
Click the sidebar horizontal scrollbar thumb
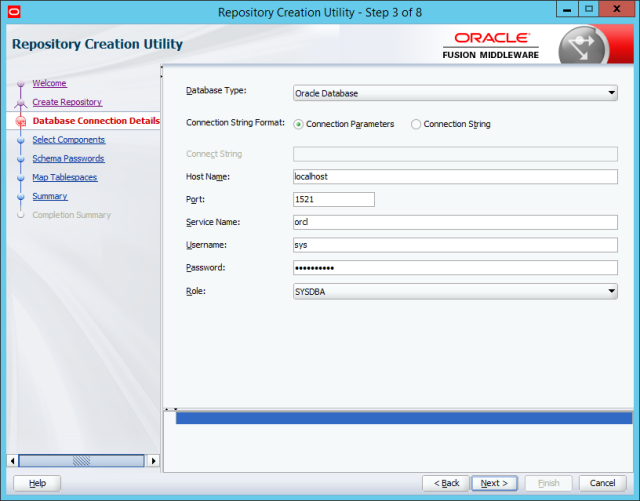click(81, 461)
